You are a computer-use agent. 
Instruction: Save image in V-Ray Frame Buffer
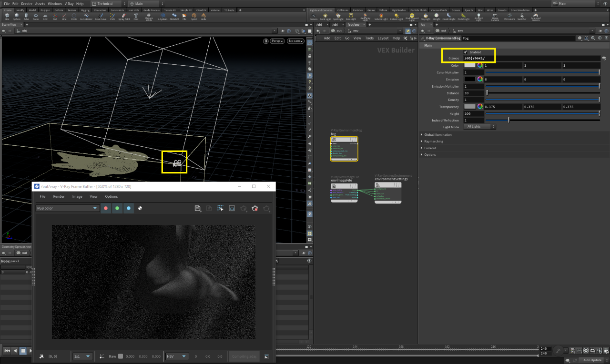198,208
